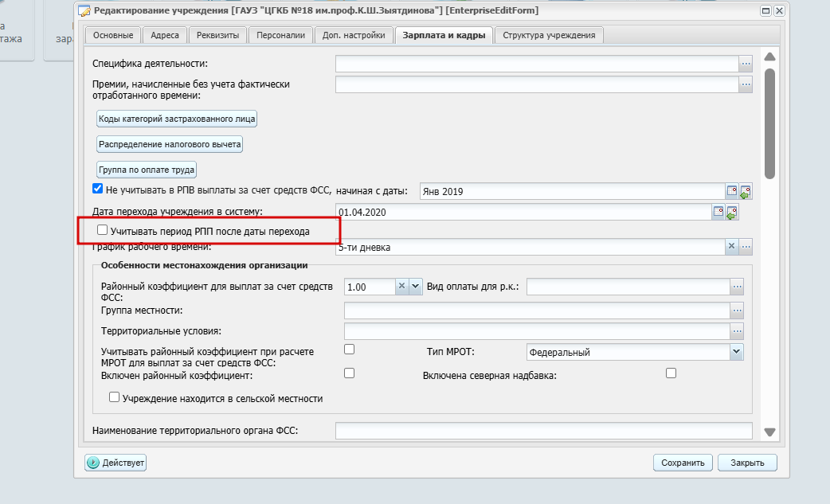
Task: Select Зарплата и кадры tab
Action: point(444,36)
